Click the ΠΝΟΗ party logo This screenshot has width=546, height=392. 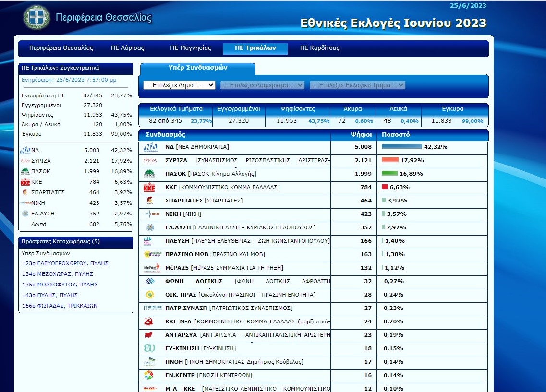[150, 362]
